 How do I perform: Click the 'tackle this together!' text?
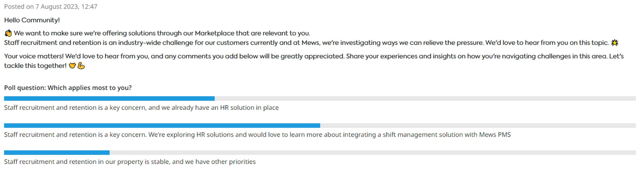35,66
